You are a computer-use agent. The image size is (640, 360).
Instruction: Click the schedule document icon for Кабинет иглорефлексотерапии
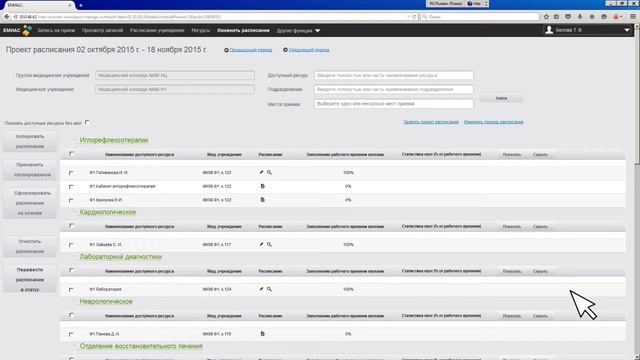click(x=262, y=186)
